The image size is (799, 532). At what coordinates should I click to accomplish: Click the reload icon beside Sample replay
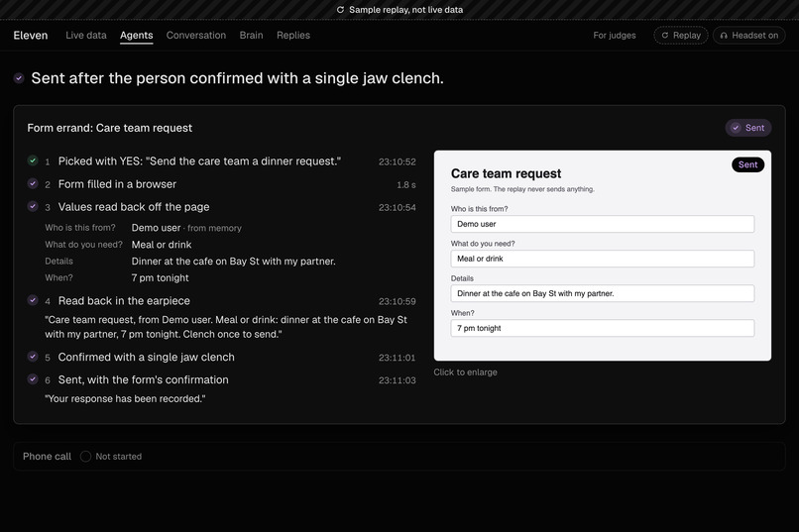click(340, 10)
